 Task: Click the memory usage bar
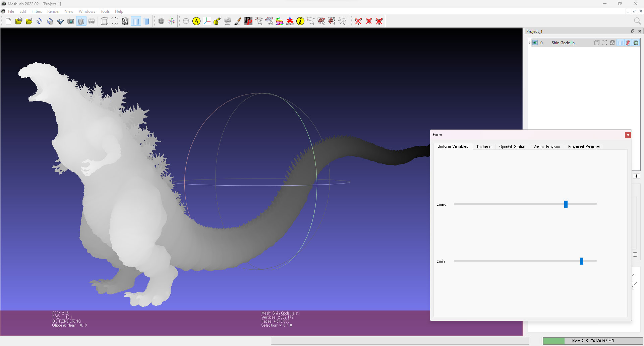[593, 341]
